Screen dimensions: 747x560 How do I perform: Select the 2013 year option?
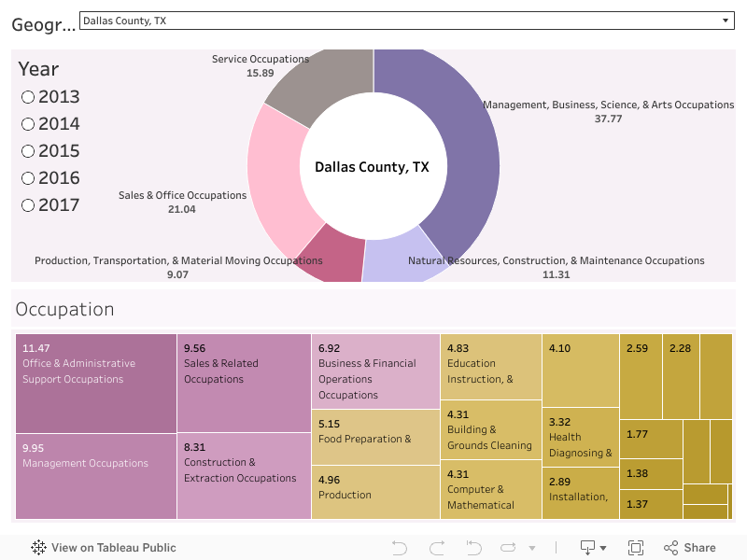click(28, 97)
